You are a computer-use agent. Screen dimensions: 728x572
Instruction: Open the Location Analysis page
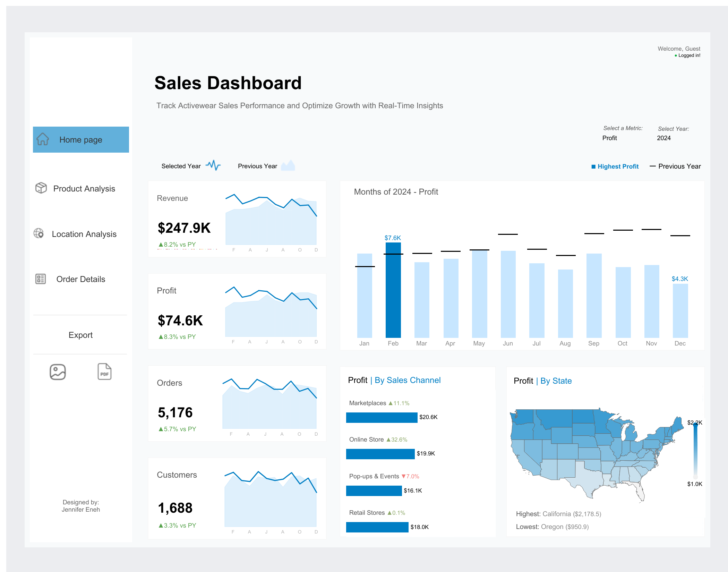point(84,234)
